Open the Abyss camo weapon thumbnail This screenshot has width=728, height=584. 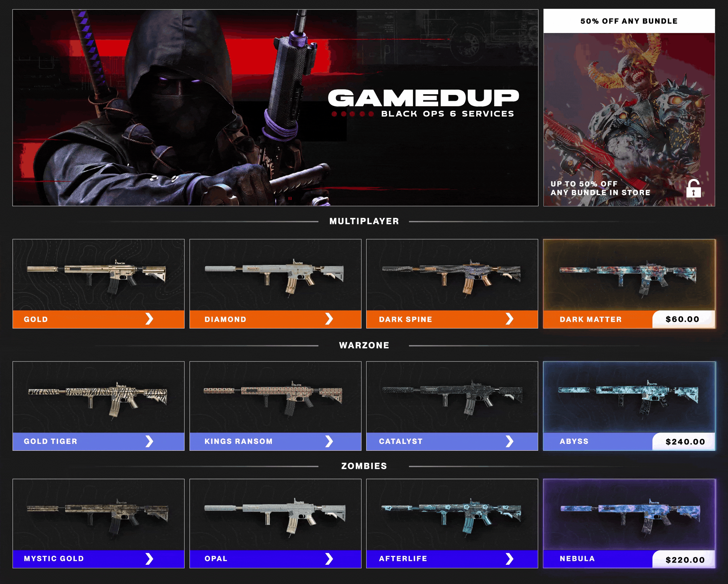click(x=629, y=397)
